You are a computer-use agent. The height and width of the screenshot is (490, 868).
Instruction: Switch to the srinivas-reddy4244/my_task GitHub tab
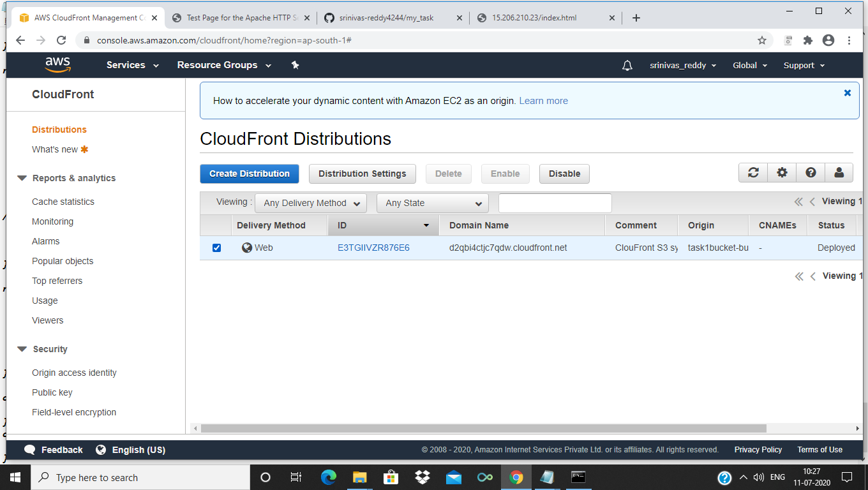tap(393, 18)
